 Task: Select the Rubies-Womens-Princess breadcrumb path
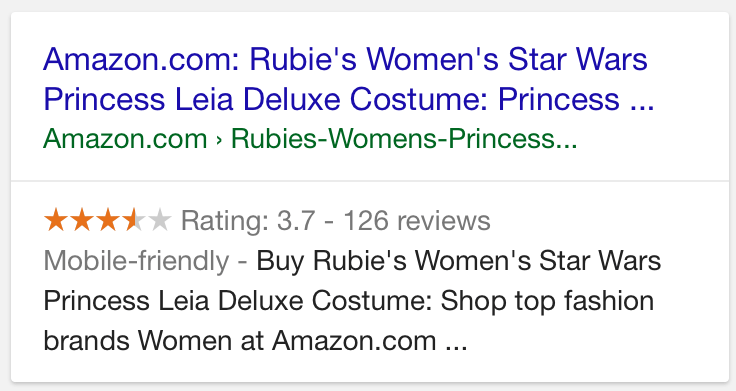point(404,139)
